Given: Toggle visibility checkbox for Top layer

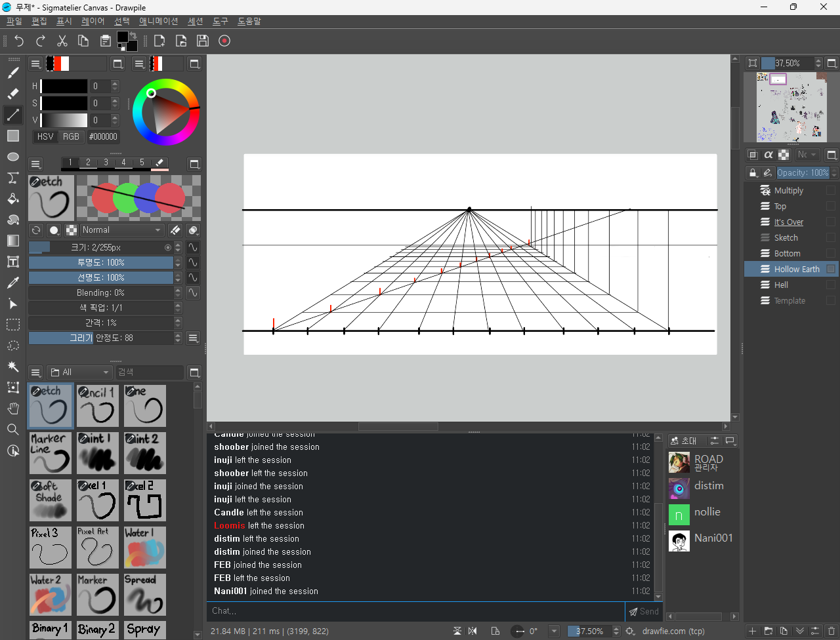Looking at the screenshot, I should 831,206.
